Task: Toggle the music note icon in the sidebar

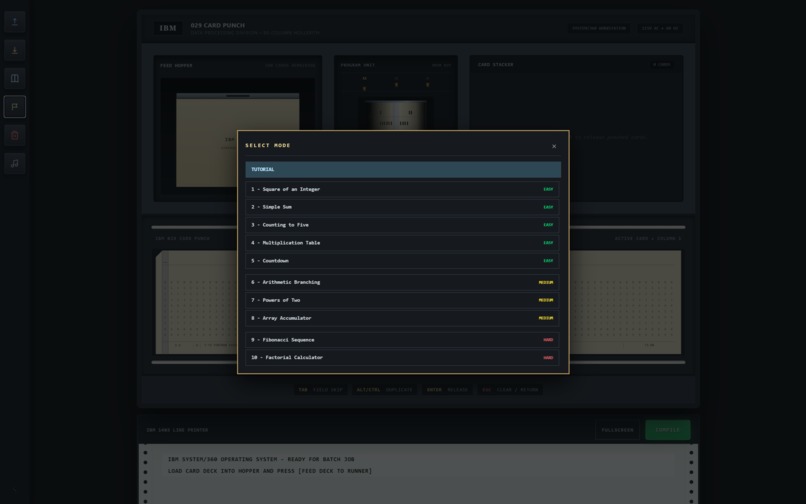Action: 14,164
